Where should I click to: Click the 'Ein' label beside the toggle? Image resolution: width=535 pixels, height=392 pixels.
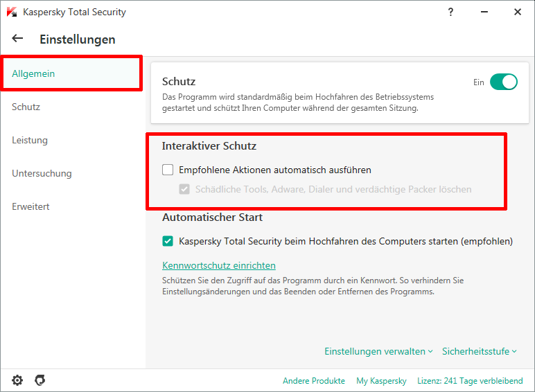coord(478,82)
